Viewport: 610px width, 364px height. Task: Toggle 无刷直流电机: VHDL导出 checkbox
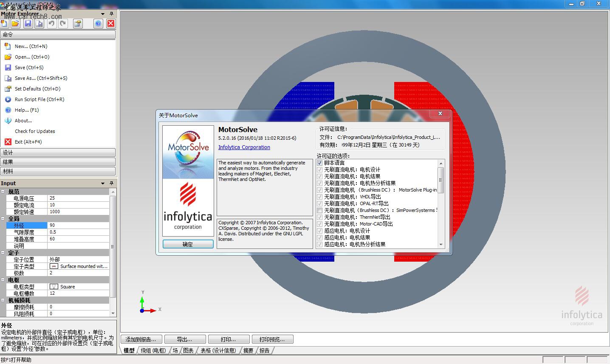320,197
